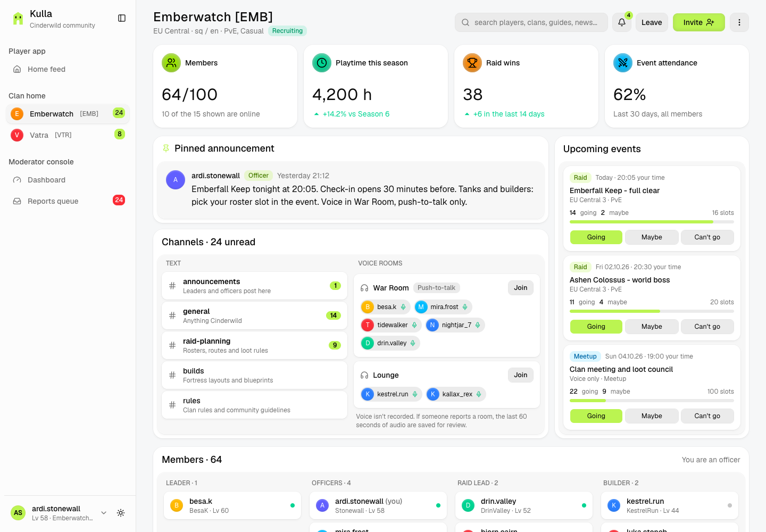Open Home feed in sidebar
Viewport: 766px width, 532px height.
point(68,69)
